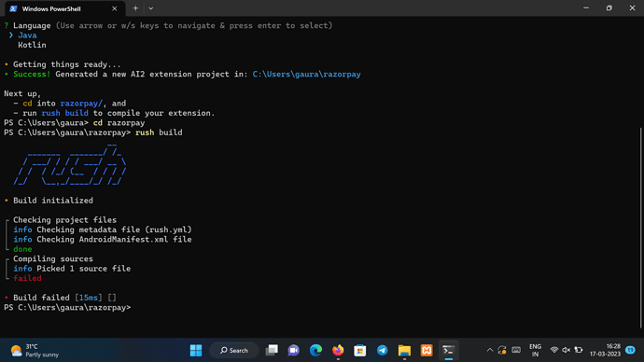Image resolution: width=644 pixels, height=362 pixels.
Task: Open the Chat app in taskbar
Action: 294,351
